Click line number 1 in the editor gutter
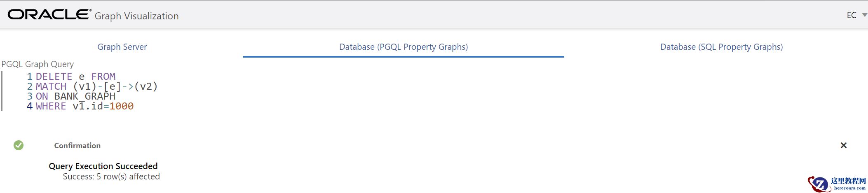Image resolution: width=868 pixels, height=193 pixels. tap(30, 77)
